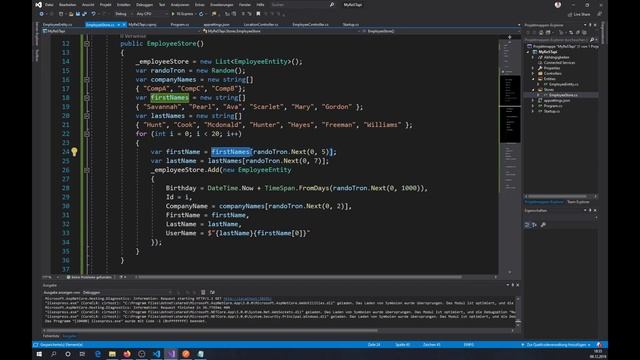The width and height of the screenshot is (640, 360).
Task: Collapse the companyNames block at line 16
Action: click(87, 80)
